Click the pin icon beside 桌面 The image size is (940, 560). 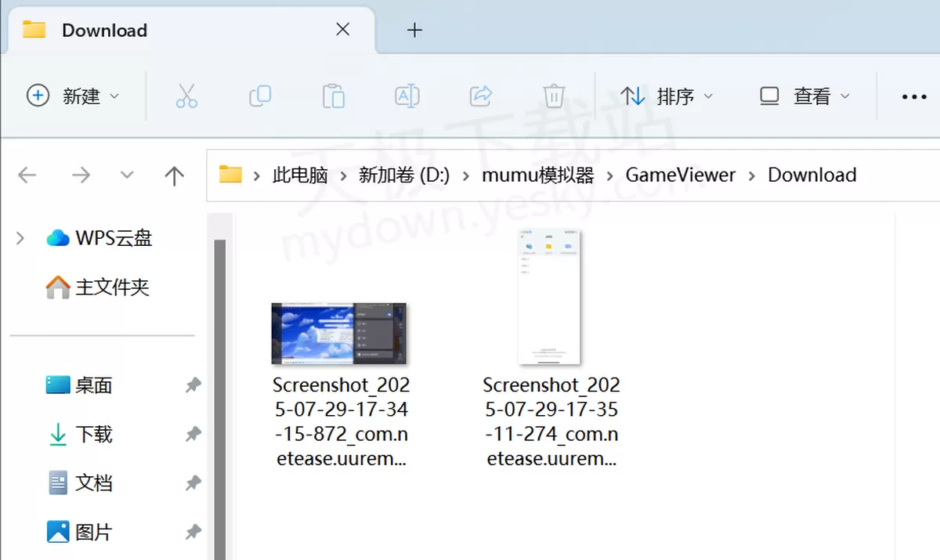193,385
